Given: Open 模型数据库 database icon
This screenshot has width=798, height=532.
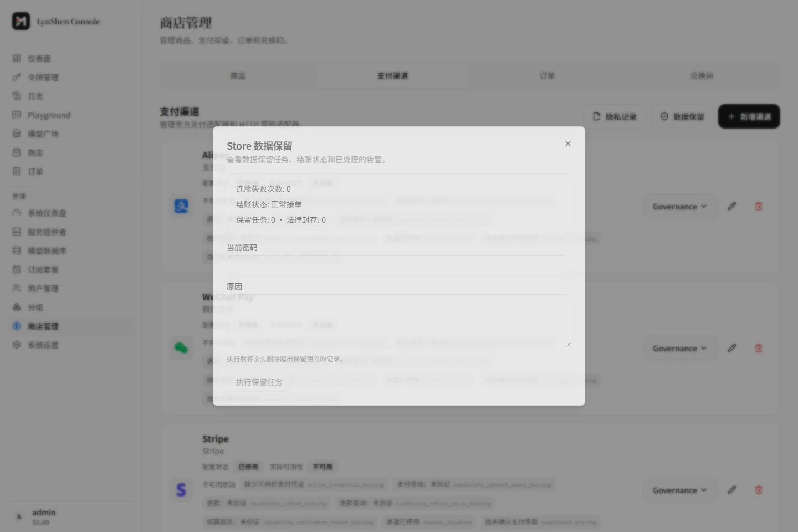Looking at the screenshot, I should point(17,250).
